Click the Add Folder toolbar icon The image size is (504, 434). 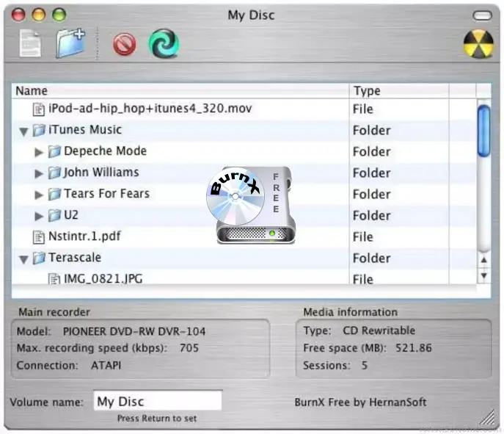(x=70, y=43)
